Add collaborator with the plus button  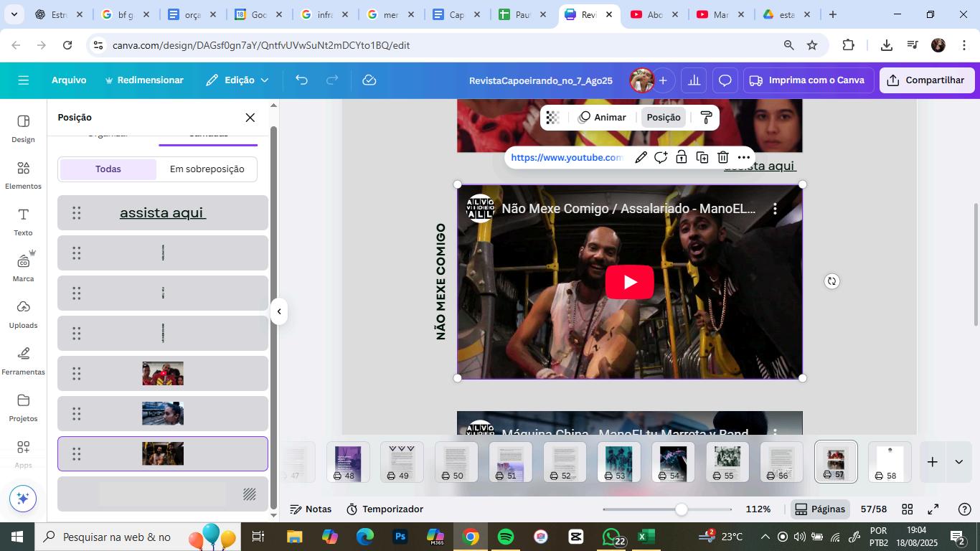point(663,80)
